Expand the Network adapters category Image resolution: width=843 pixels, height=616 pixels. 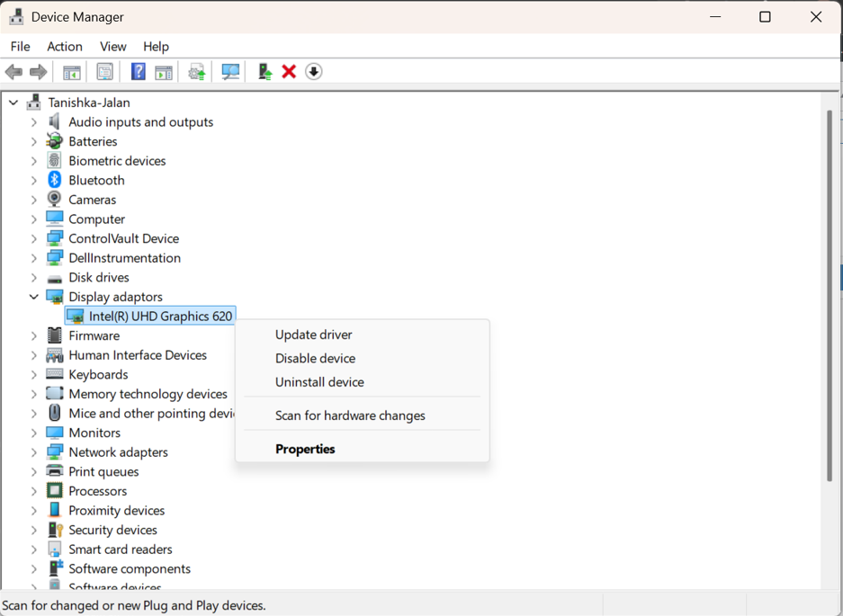(34, 452)
